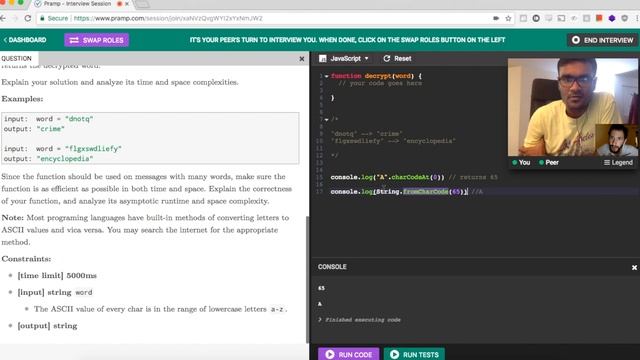The width and height of the screenshot is (640, 360).
Task: Return to Dashboard link
Action: pyautogui.click(x=24, y=40)
